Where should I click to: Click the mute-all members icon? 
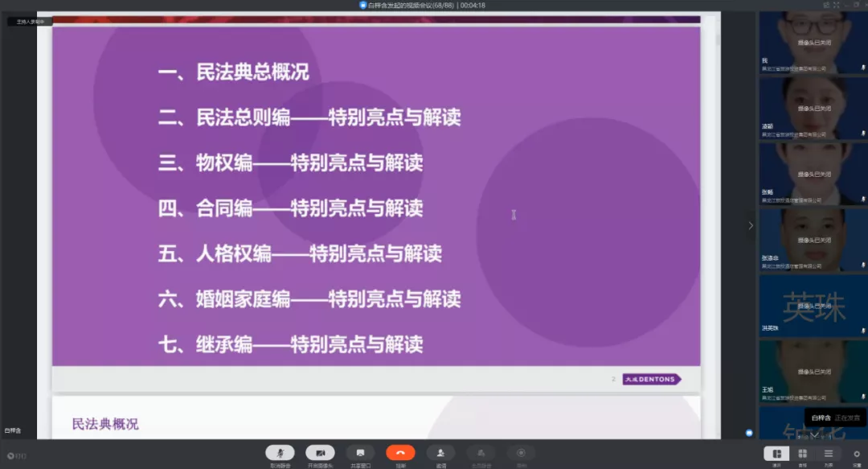click(x=481, y=453)
